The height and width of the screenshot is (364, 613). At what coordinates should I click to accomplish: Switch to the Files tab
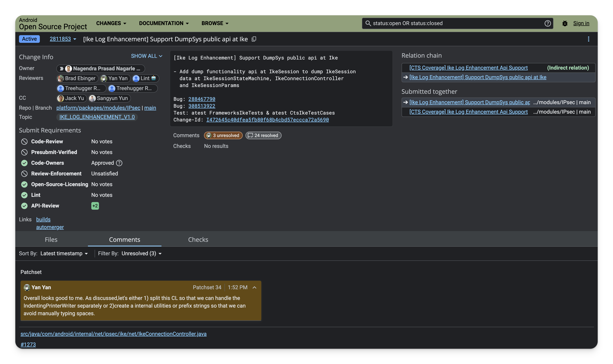(51, 239)
